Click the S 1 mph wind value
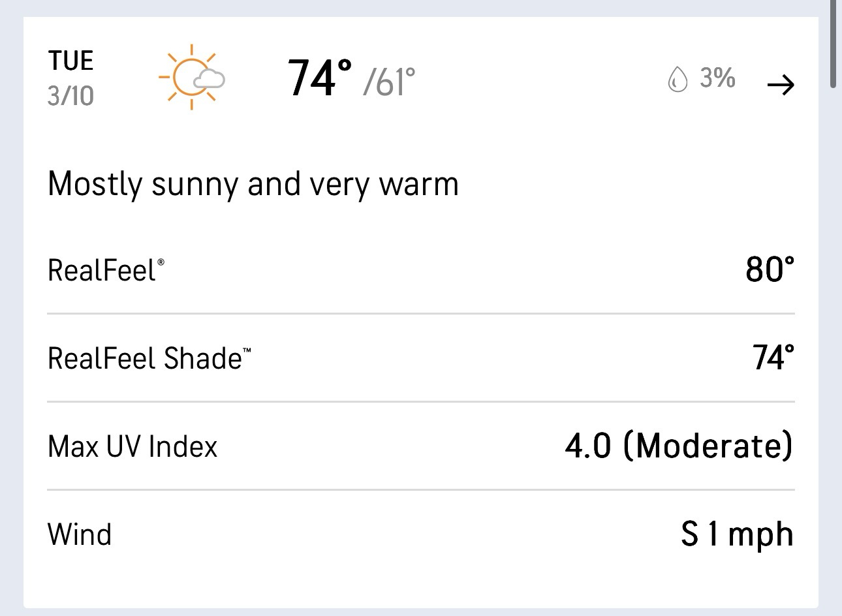842x616 pixels. [736, 534]
